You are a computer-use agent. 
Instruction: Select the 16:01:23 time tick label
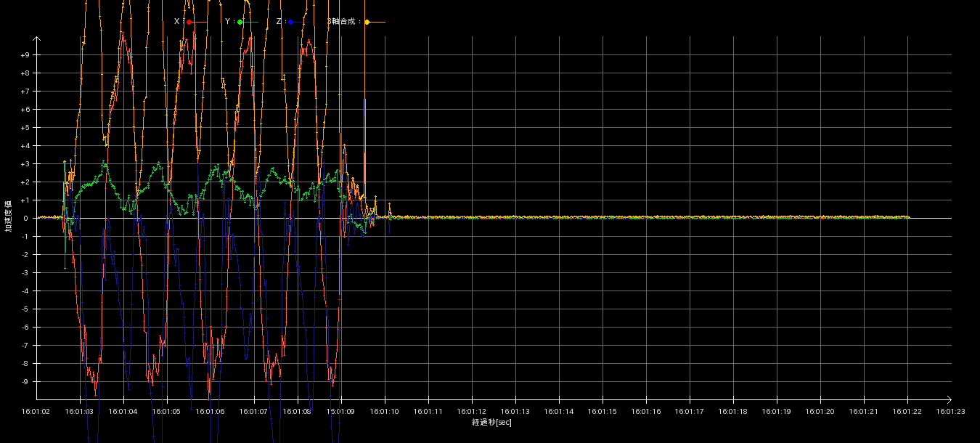pos(951,411)
